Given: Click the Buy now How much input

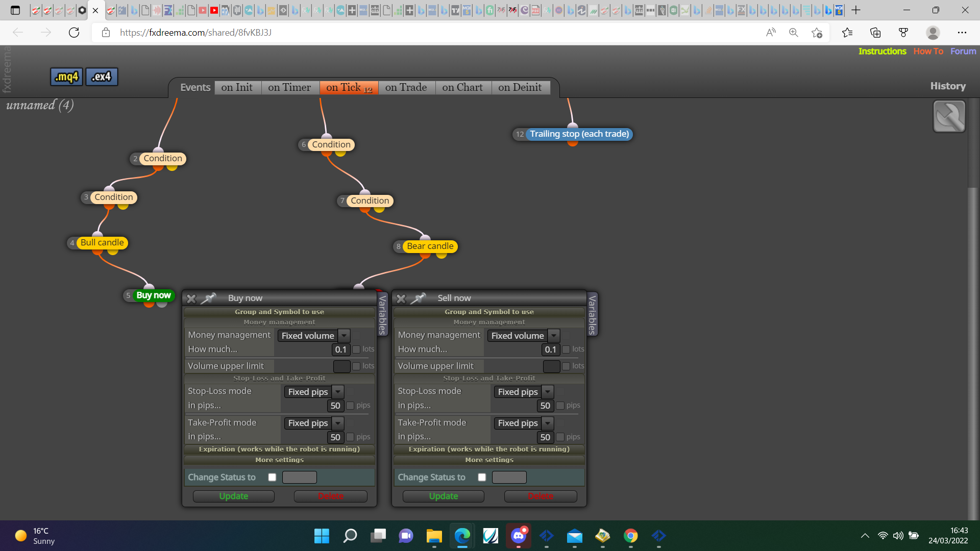Looking at the screenshot, I should [x=340, y=349].
